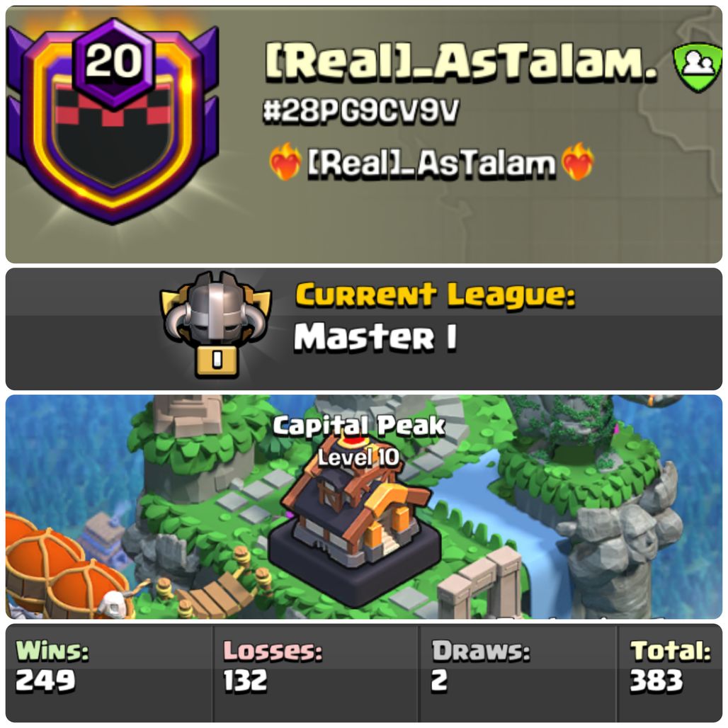
Task: Tap the Current League label
Action: click(436, 296)
